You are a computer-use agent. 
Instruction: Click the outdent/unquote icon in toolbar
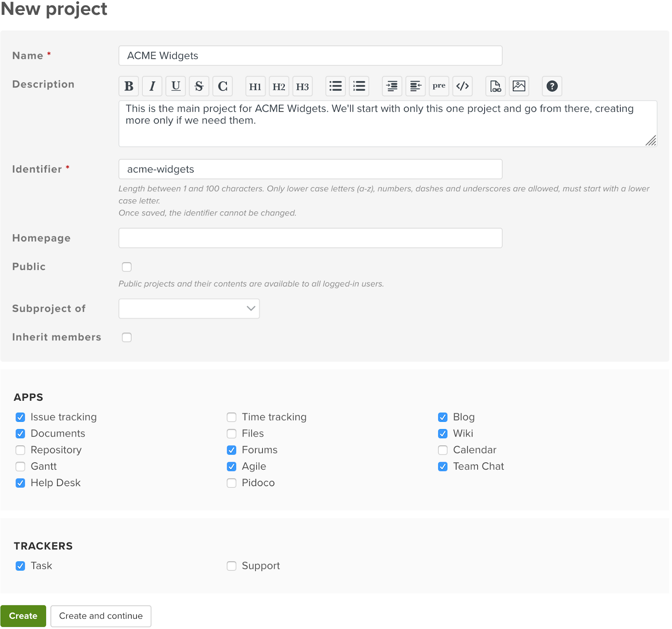[x=415, y=86]
